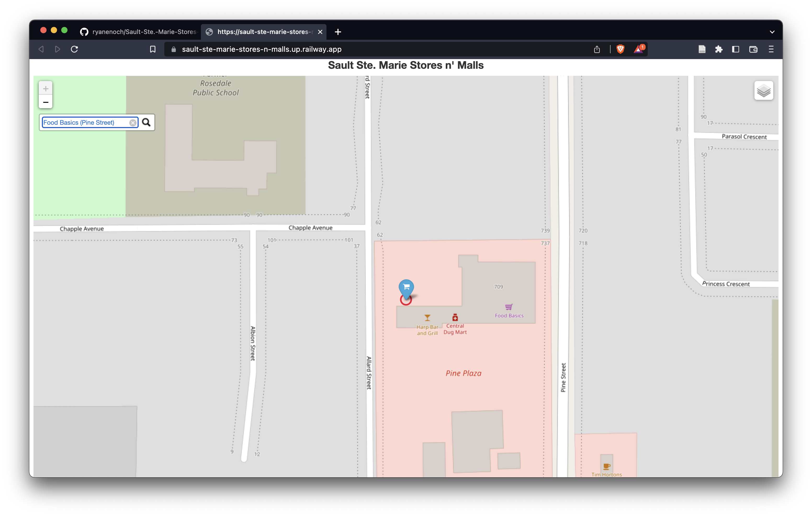Viewport: 812px width, 516px height.
Task: Close the sault-ste-marie-stores tab
Action: click(x=320, y=32)
